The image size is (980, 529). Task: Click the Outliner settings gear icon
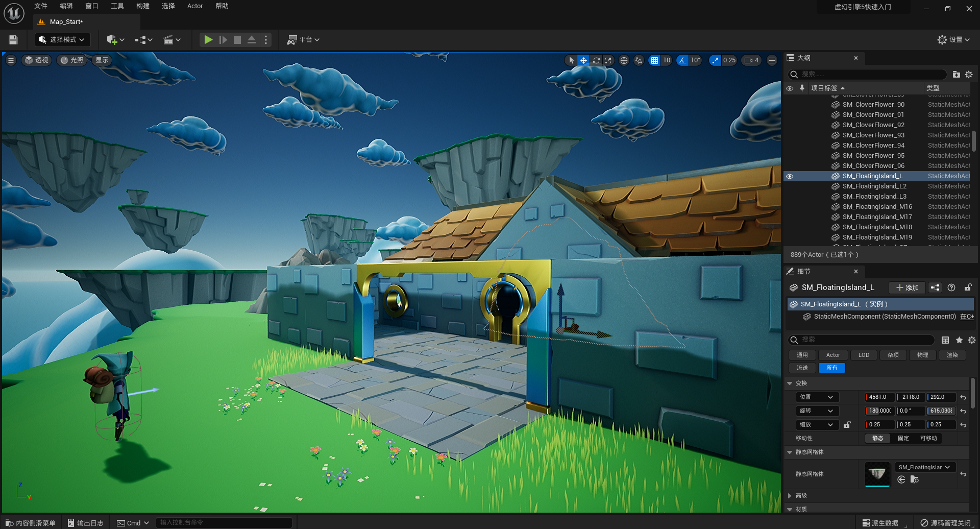pos(969,75)
